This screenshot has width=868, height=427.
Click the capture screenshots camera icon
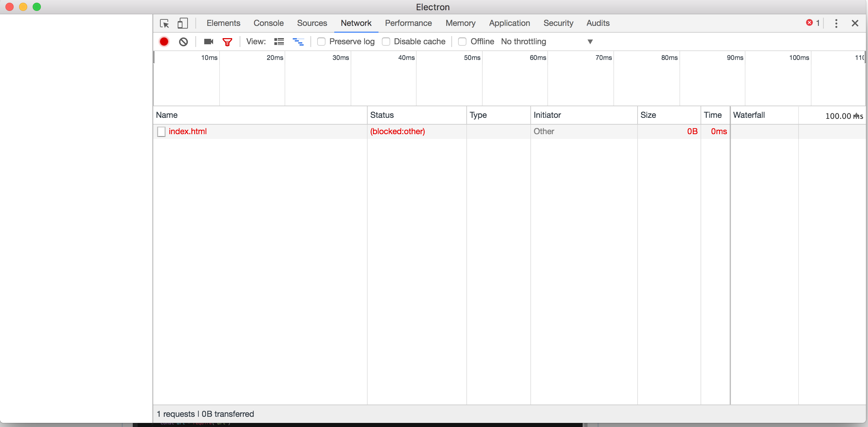pyautogui.click(x=208, y=42)
